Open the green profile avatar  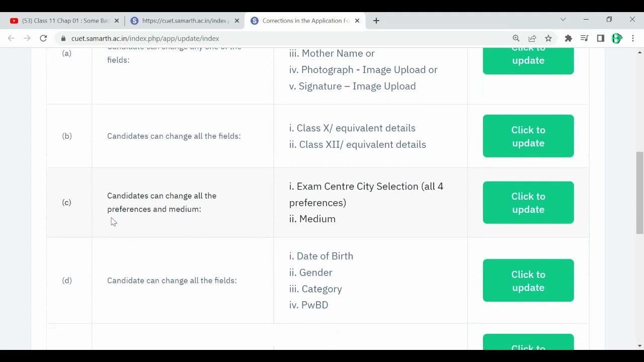pos(617,38)
